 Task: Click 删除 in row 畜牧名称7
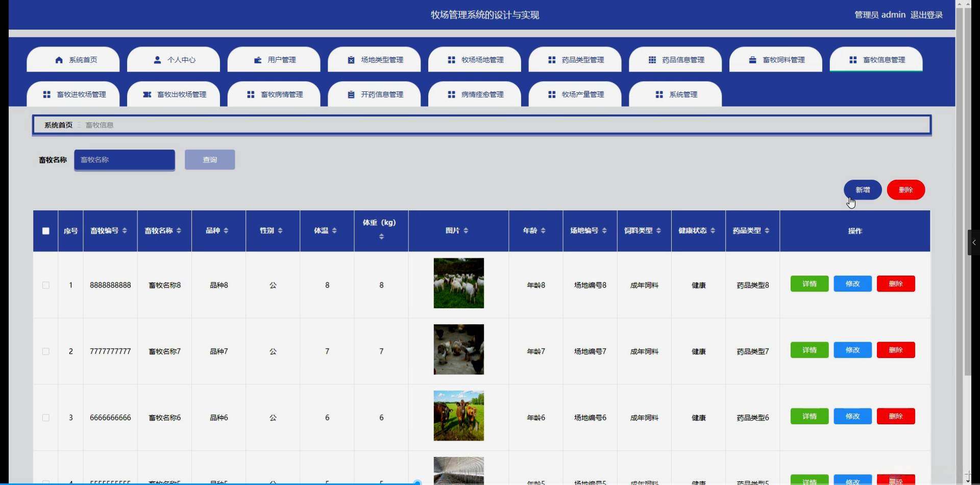coord(896,350)
